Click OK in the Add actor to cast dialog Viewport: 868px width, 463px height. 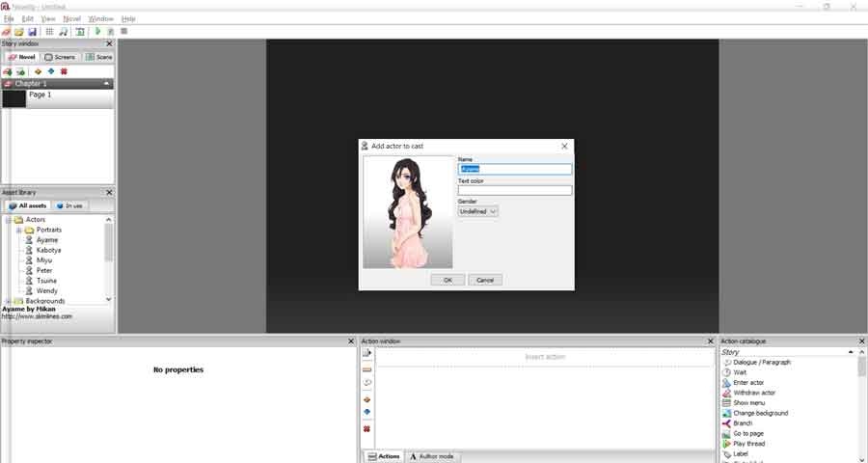click(x=448, y=281)
